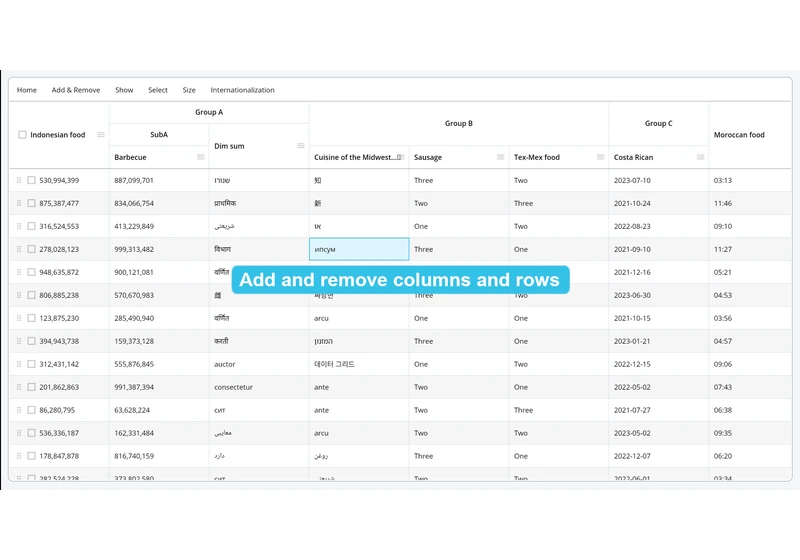Click the 'auctor' Dim sum cell
This screenshot has width=800, height=560.
tap(259, 364)
